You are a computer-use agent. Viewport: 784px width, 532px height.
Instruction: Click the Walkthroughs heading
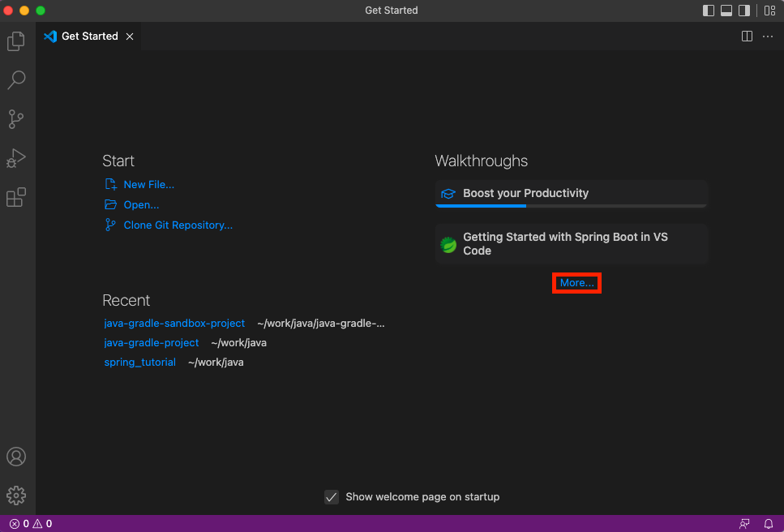pos(482,161)
